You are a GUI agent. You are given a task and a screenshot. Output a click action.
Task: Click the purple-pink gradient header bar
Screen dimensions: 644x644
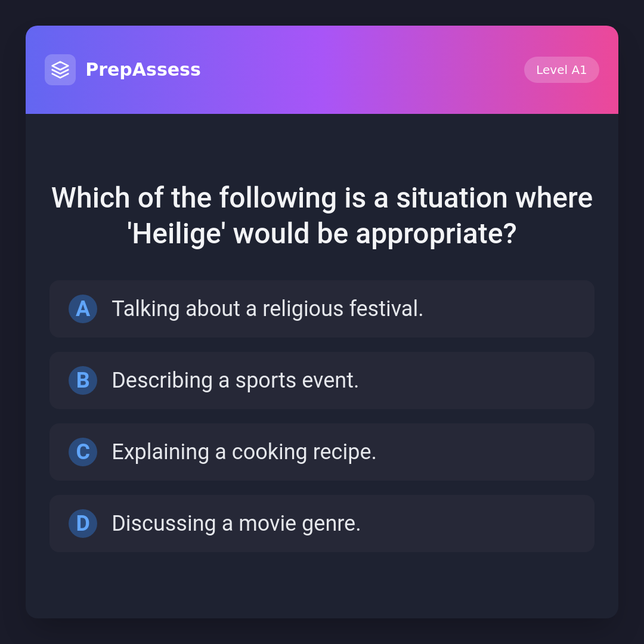click(x=358, y=70)
